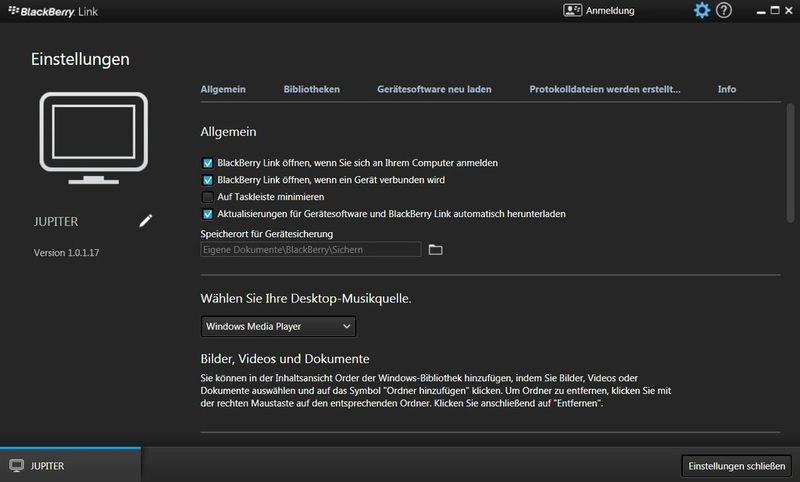
Task: Click the settings panel vertical scrollbar
Action: tap(790, 163)
